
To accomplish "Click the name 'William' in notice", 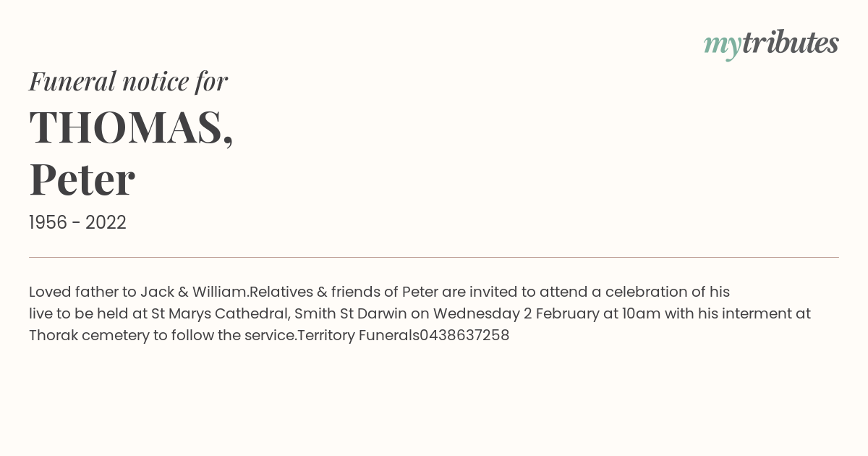I will coord(220,292).
